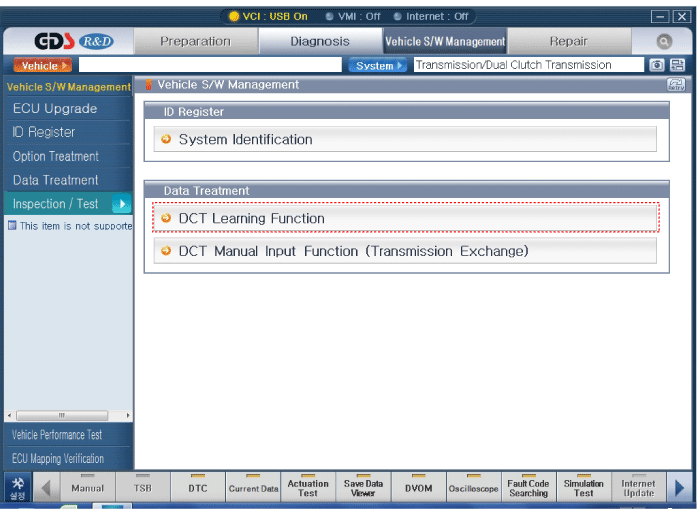The height and width of the screenshot is (514, 700).
Task: Open the Manual toolbar item
Action: tap(88, 488)
